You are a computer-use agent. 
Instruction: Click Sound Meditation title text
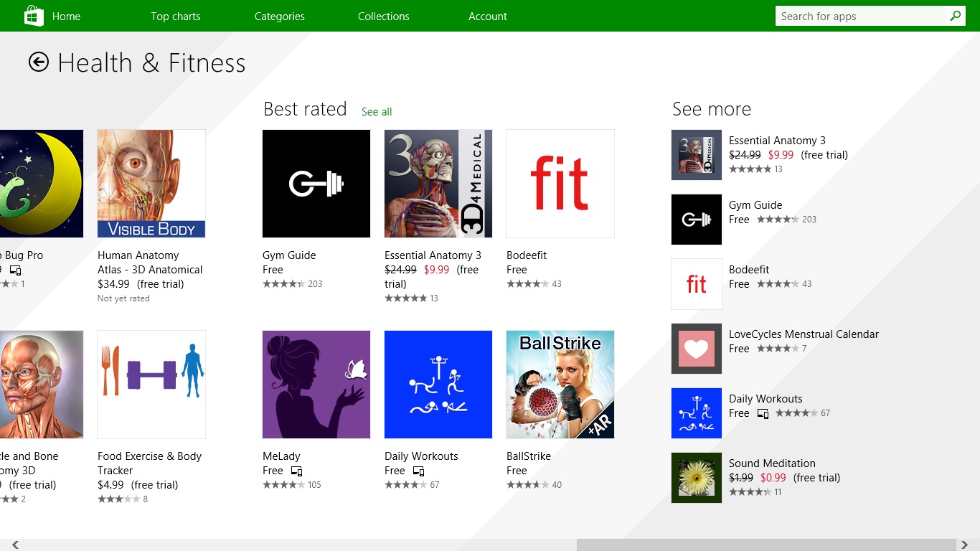(x=772, y=463)
